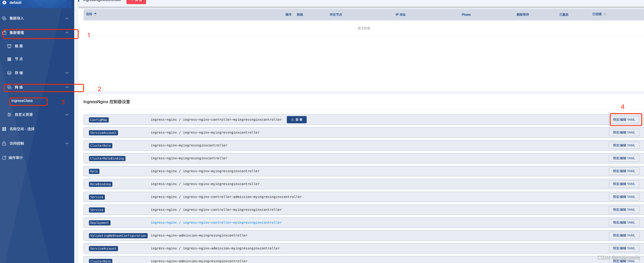Screen dimensions: 644x263
Task: Open the 概要 menu item
Action: coord(19,46)
